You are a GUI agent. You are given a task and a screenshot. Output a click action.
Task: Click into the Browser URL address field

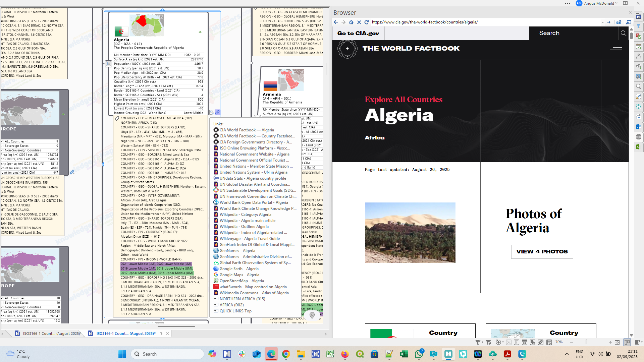point(485,22)
